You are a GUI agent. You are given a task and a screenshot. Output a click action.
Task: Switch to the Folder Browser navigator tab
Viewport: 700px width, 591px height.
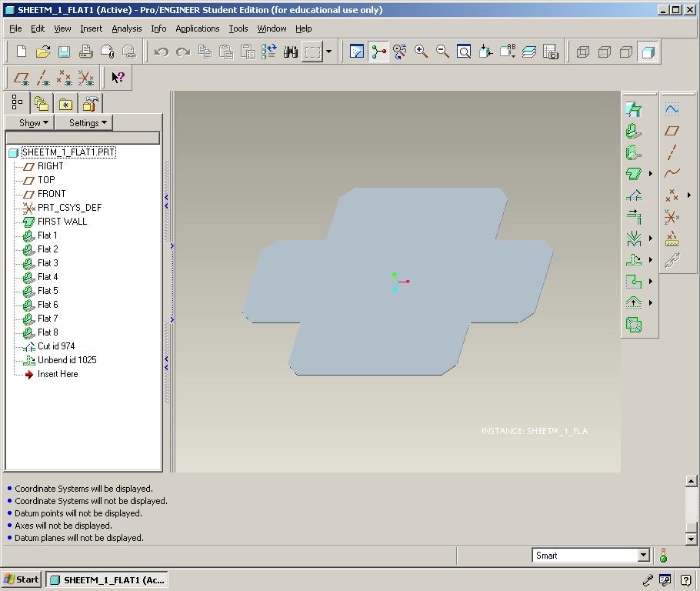(x=42, y=104)
